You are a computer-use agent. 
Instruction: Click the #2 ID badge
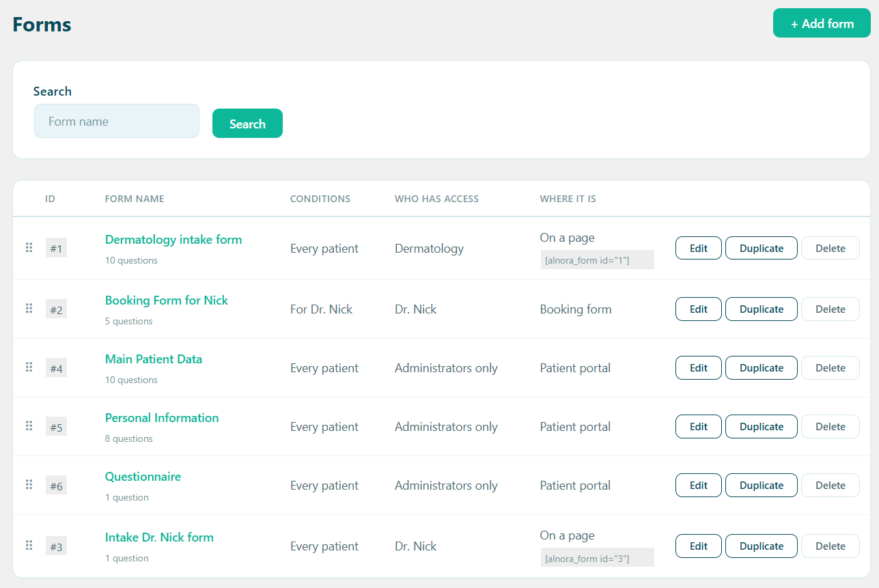56,309
